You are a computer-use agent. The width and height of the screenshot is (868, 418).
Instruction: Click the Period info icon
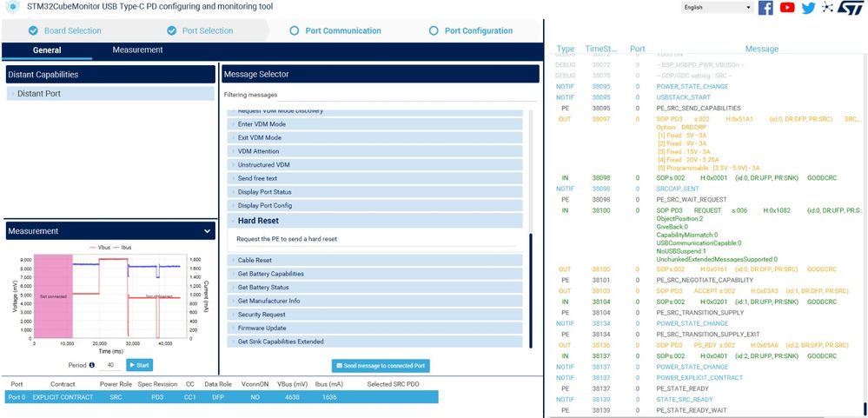[x=92, y=365]
